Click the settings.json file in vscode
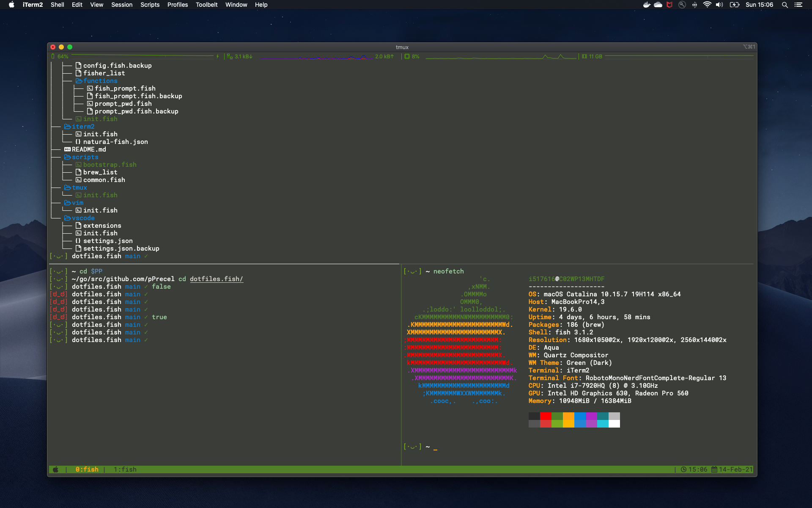This screenshot has height=508, width=812. 108,241
